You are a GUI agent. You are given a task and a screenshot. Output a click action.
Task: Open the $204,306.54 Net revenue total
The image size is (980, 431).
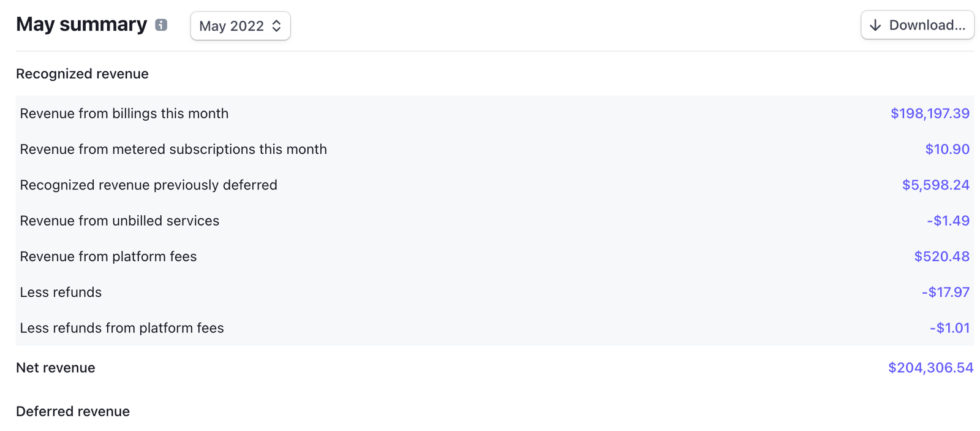click(930, 368)
